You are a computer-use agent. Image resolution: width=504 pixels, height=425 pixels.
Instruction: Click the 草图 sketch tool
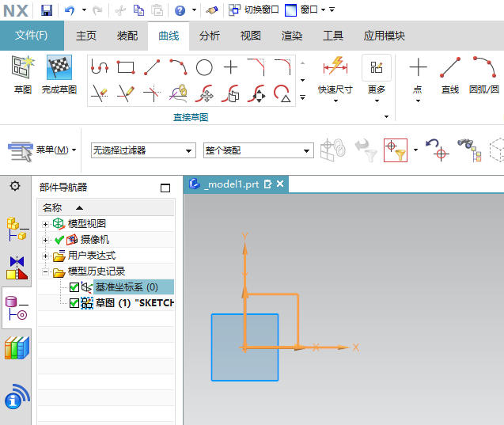pyautogui.click(x=23, y=74)
